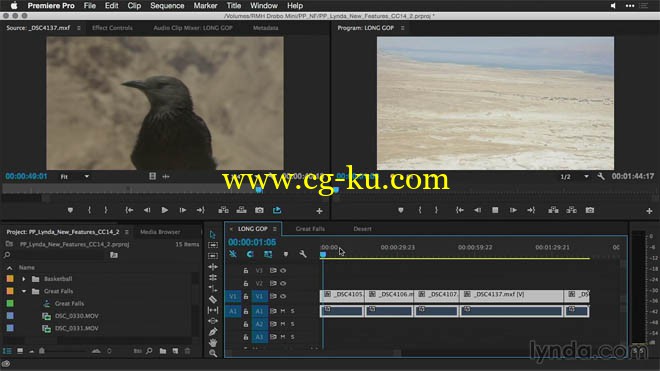The height and width of the screenshot is (371, 660).
Task: Open the Marker menu
Action: (x=205, y=6)
